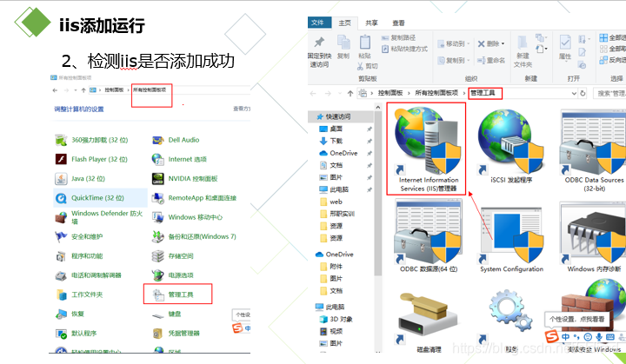Go up one level in 管理工具 window
The height and width of the screenshot is (364, 626).
350,94
